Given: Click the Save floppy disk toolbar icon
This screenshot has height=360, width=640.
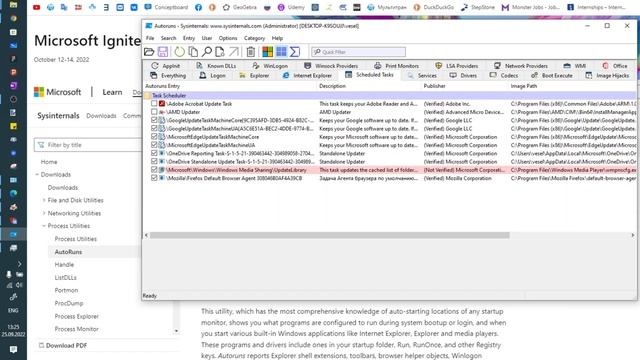Looking at the screenshot, I should 163,52.
